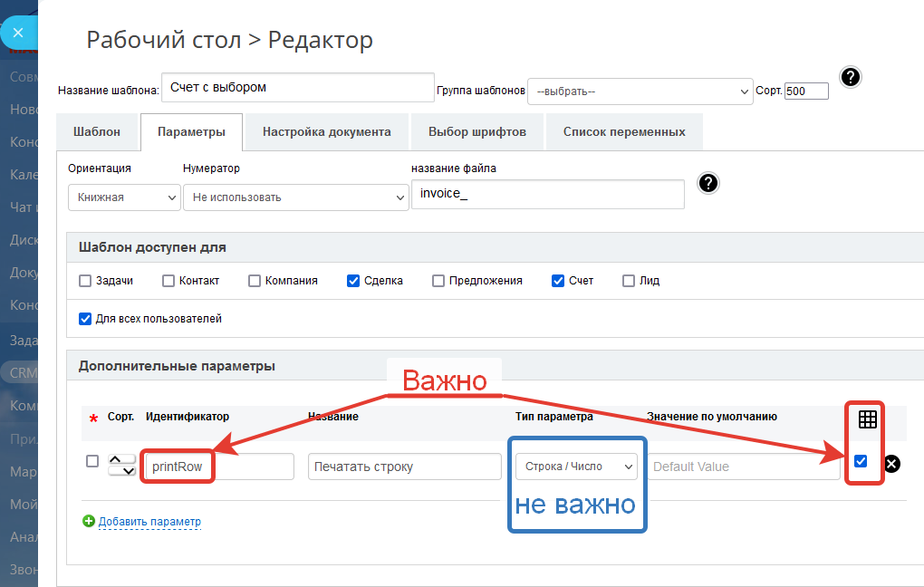Expand the Ориентация dropdown showing Книжная
Viewport: 924px width, 587px height.
click(124, 197)
